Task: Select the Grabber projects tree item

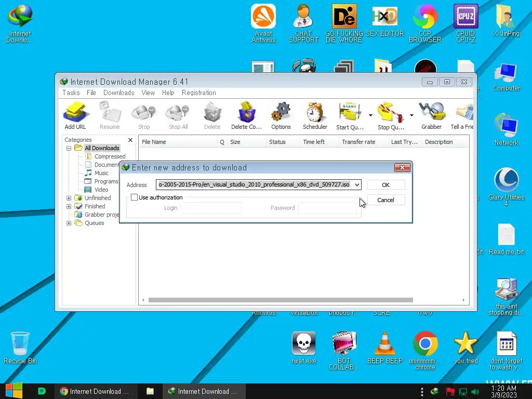Action: (x=98, y=215)
